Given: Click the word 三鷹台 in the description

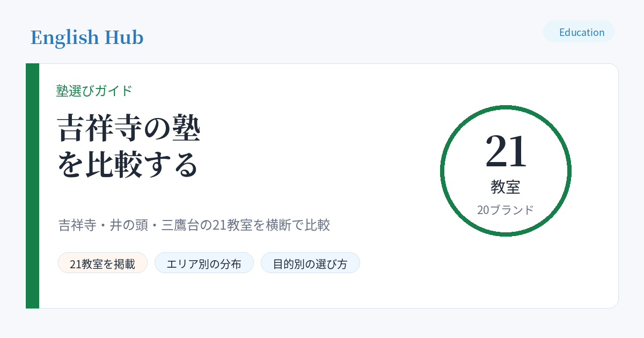Looking at the screenshot, I should (181, 225).
